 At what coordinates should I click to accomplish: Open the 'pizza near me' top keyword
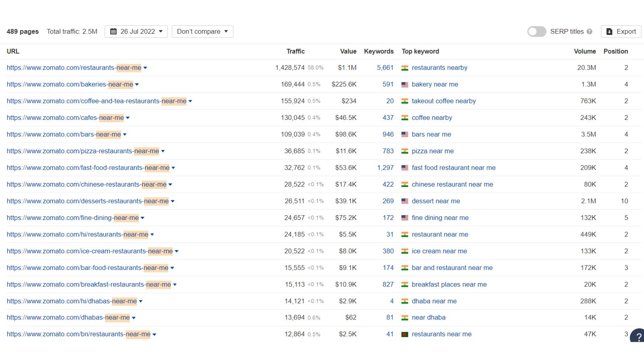coord(433,151)
